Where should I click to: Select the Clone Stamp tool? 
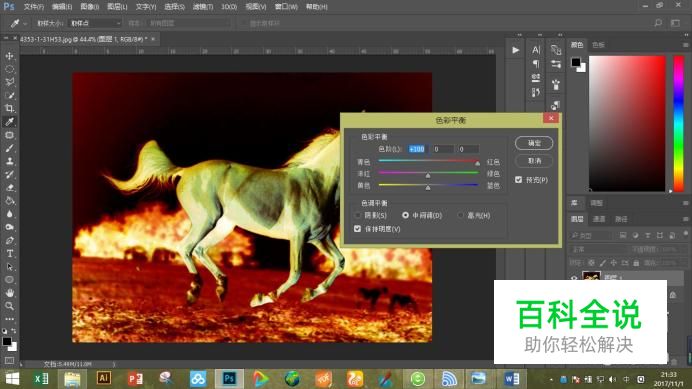point(9,161)
